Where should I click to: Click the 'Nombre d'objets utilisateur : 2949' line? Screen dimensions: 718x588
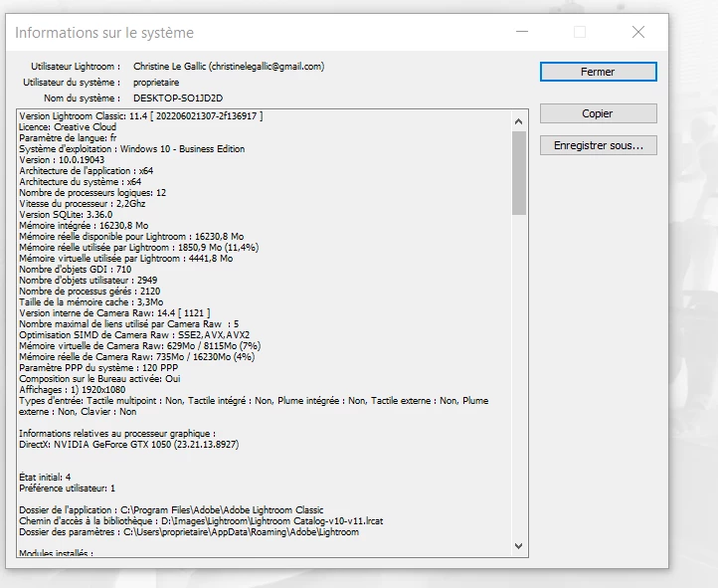pos(89,281)
